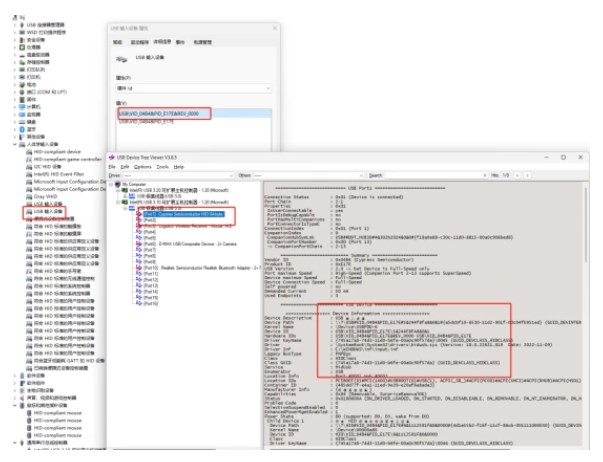603x462 pixels.
Task: Click the Intel USB 3.20 host controller icon
Action: [125, 190]
